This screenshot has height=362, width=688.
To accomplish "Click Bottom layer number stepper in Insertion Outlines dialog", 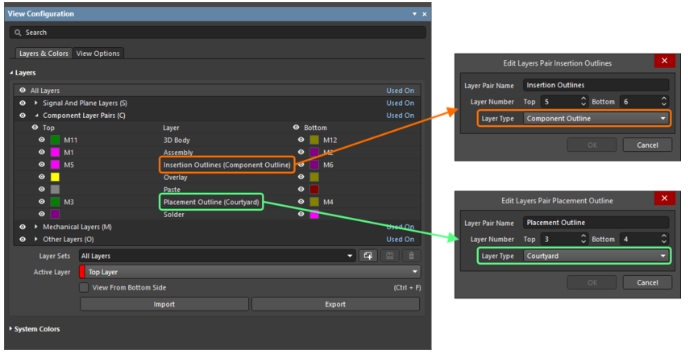I will coord(664,101).
